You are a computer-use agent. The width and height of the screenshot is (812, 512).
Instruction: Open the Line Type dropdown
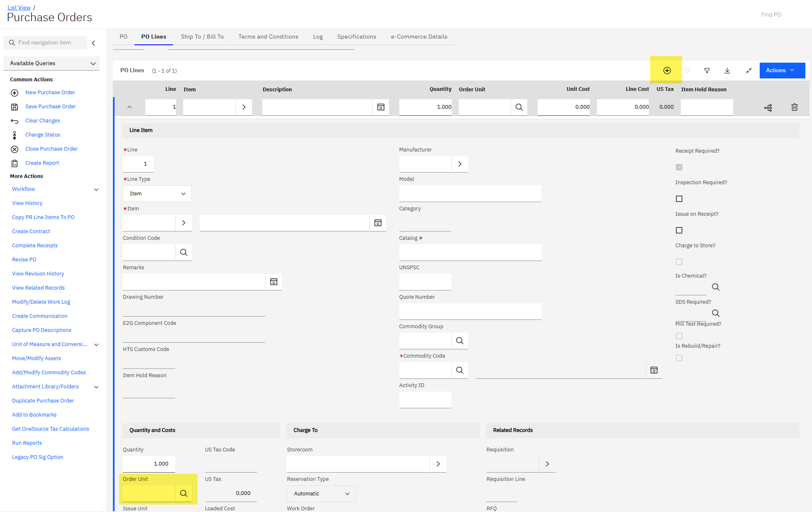[x=157, y=194]
